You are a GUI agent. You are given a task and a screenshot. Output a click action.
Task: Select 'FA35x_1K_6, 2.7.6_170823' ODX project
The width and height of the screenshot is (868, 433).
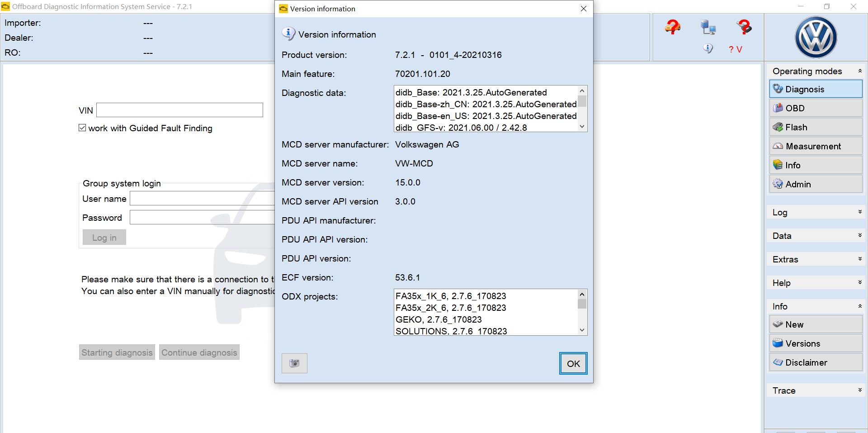pyautogui.click(x=451, y=296)
